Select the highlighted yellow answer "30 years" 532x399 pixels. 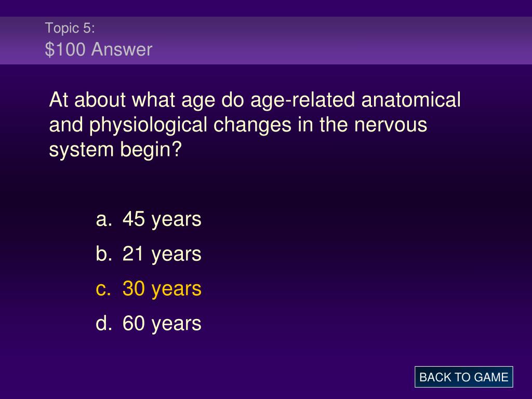click(162, 289)
